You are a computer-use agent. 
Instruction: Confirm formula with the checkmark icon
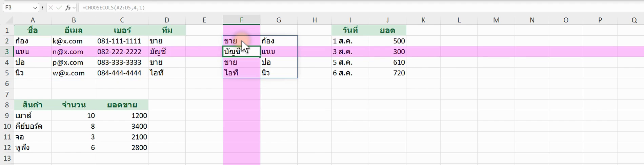pos(59,7)
